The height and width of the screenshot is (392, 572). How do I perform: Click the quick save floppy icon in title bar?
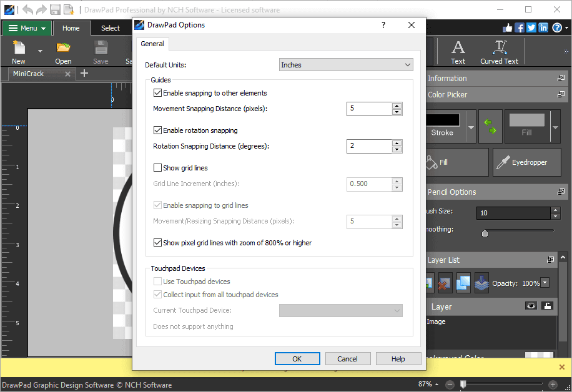coord(55,9)
